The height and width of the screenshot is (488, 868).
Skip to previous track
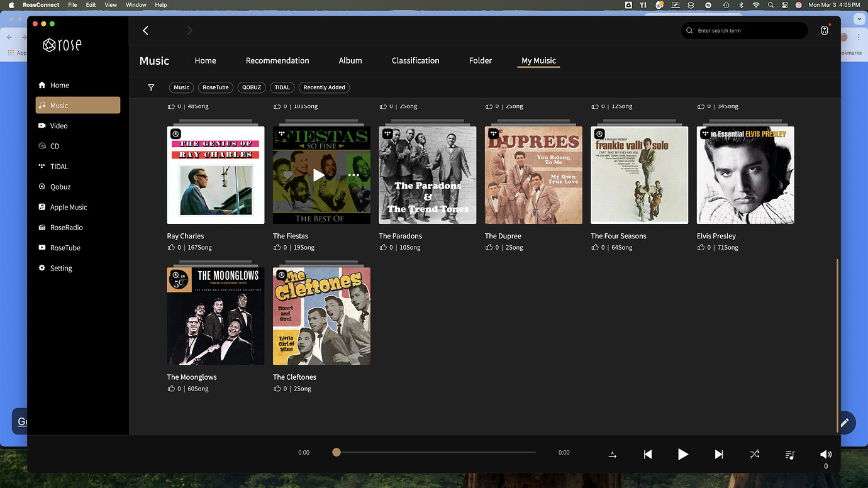click(648, 454)
